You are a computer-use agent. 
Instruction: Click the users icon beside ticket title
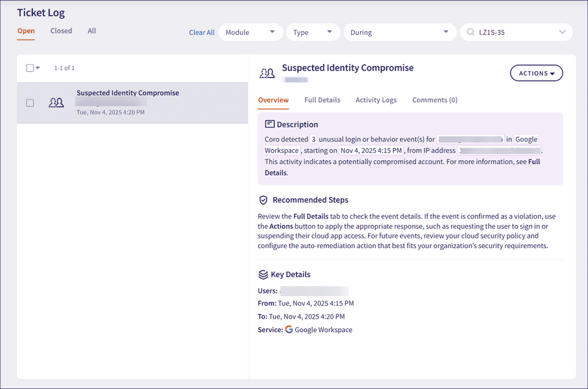pyautogui.click(x=267, y=73)
